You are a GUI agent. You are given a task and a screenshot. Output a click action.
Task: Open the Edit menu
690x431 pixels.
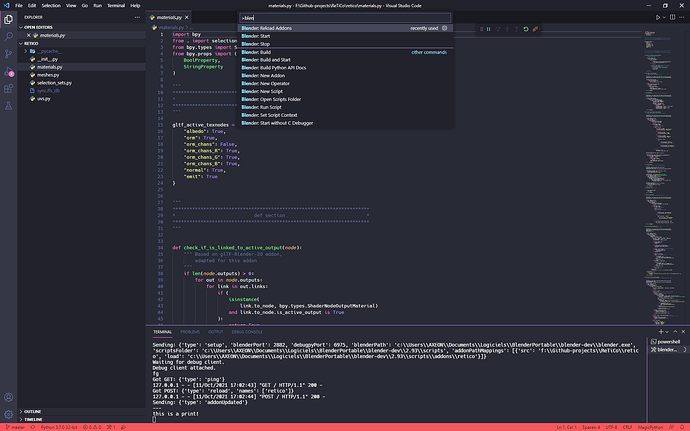pyautogui.click(x=32, y=5)
